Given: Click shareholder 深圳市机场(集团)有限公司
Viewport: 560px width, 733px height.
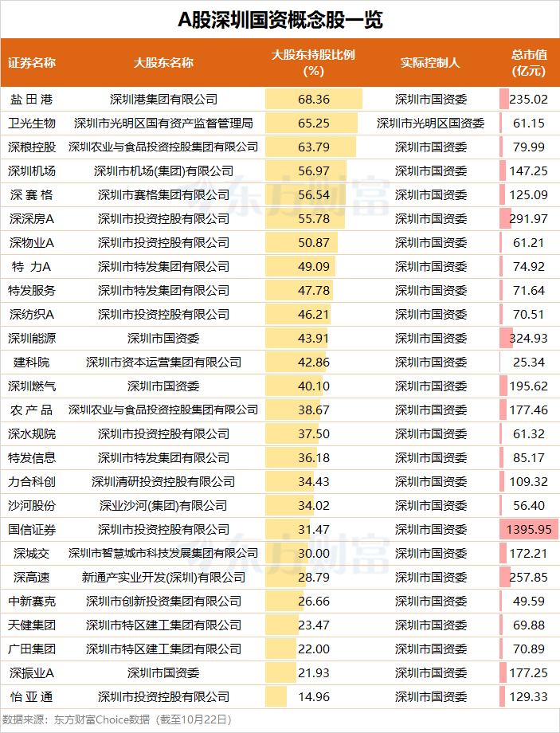Looking at the screenshot, I should tap(163, 171).
